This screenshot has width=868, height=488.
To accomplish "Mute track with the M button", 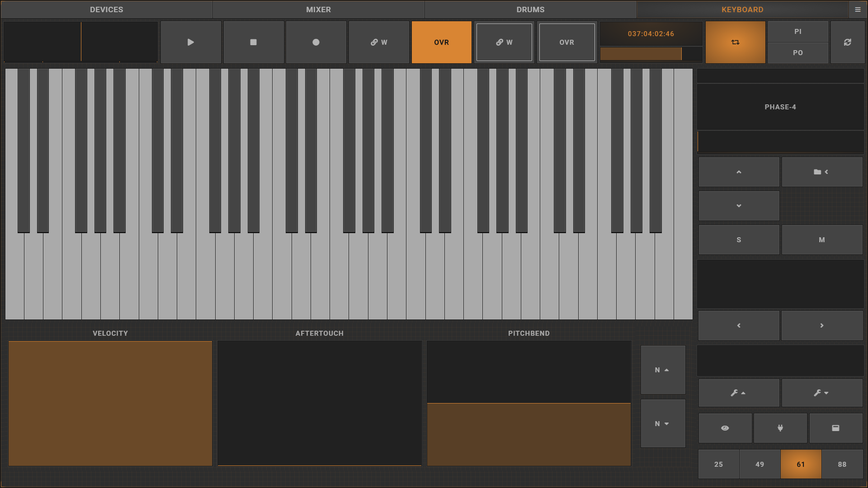I will pyautogui.click(x=821, y=240).
